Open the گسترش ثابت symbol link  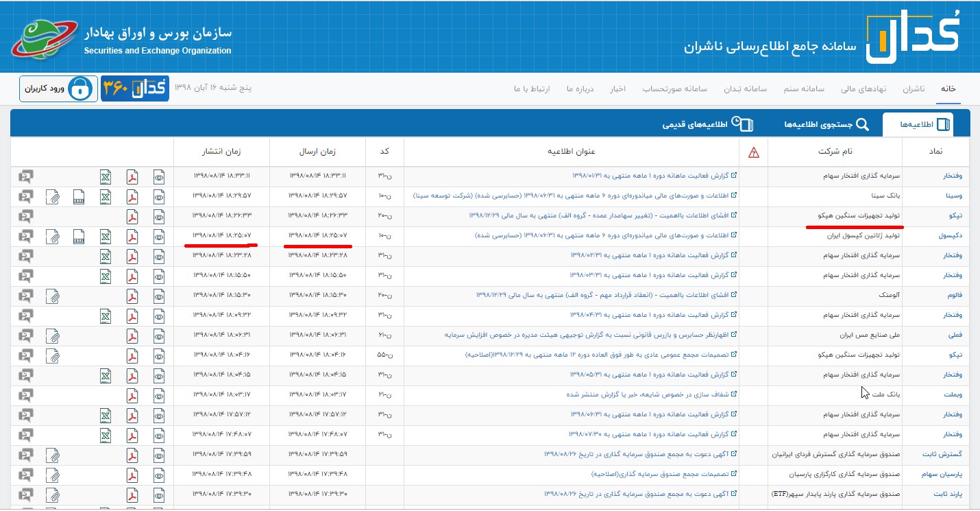[944, 455]
